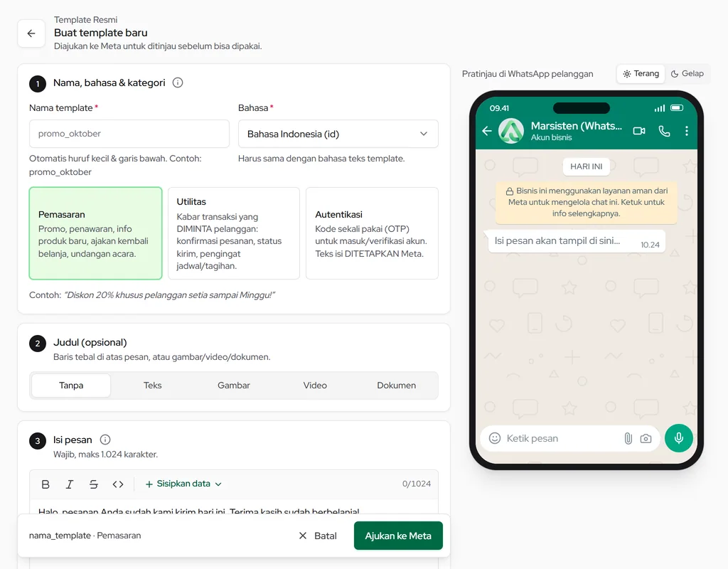
Task: Click the Diskon 20% example text
Action: (169, 295)
